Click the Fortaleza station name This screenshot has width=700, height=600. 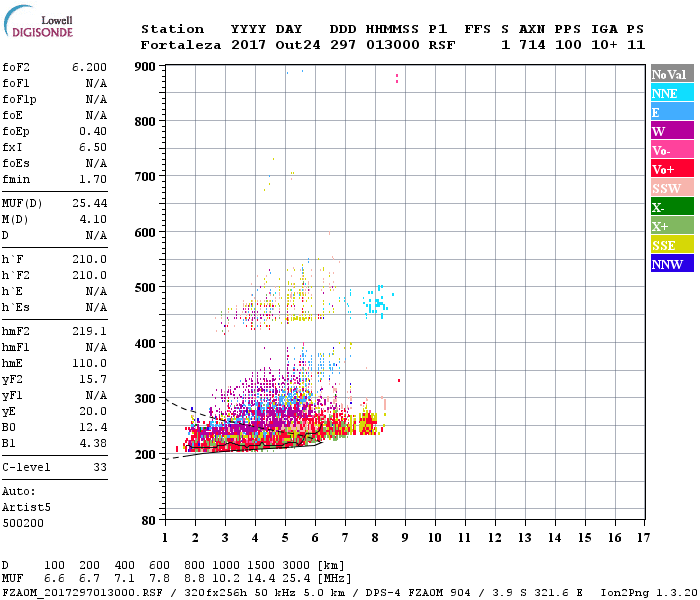point(181,45)
